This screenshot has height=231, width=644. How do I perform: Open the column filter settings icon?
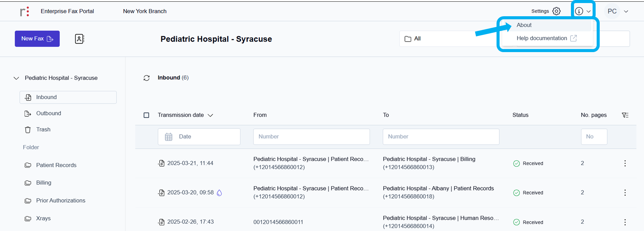[x=625, y=115]
